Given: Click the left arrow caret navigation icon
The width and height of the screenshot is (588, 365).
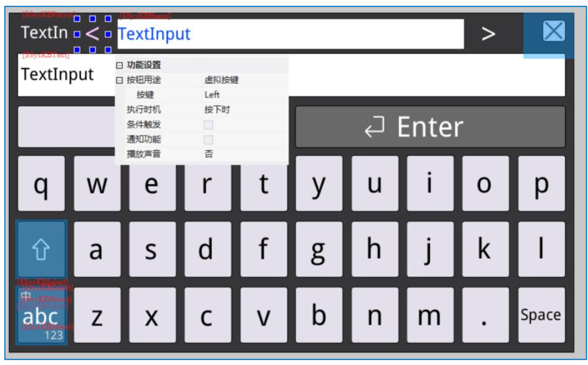Looking at the screenshot, I should [94, 34].
